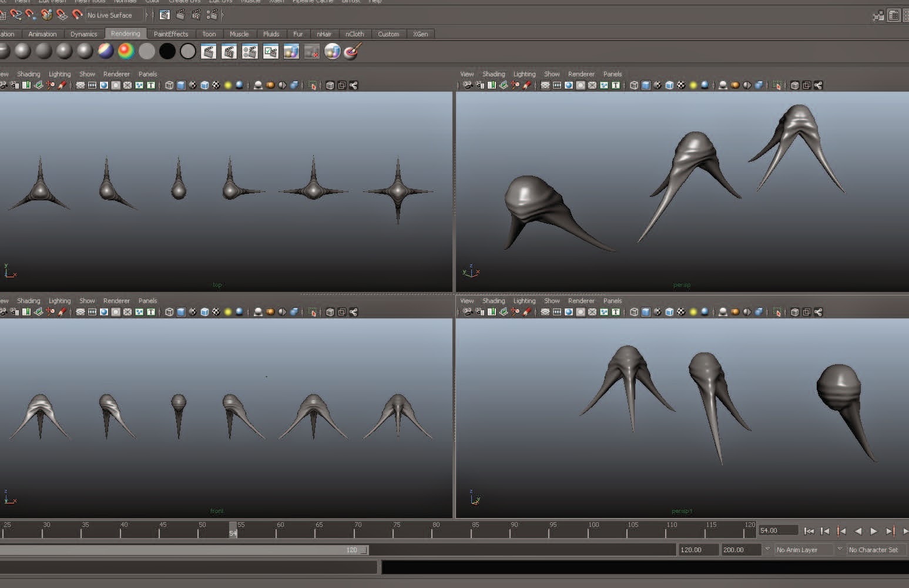
Task: Click the range slider bar ending at 120
Action: pos(183,550)
